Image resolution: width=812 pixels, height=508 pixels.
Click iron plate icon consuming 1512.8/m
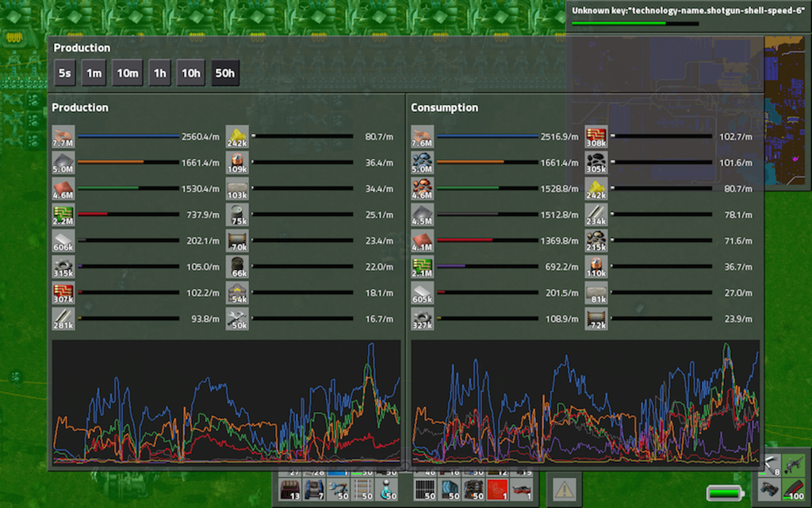pos(423,214)
